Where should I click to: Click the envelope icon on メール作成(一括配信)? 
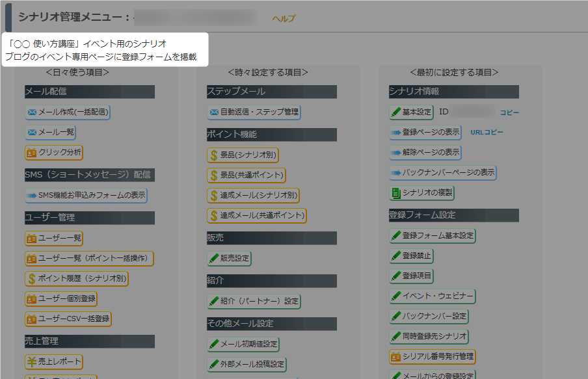coord(31,112)
